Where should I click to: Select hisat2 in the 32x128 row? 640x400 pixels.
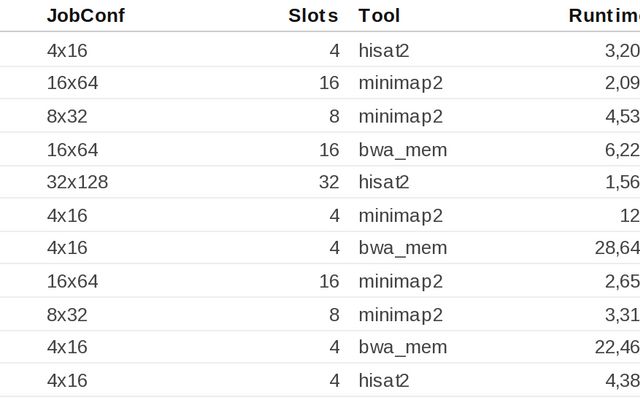point(384,182)
